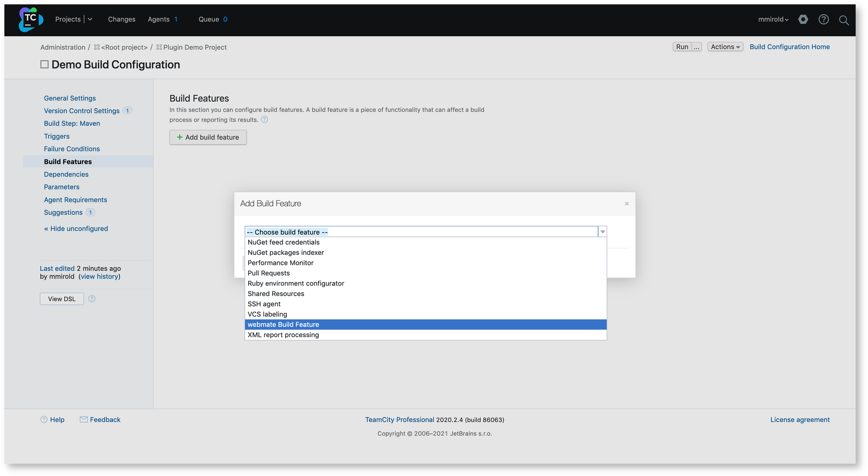
Task: Choose Performance Monitor build feature
Action: (426, 263)
